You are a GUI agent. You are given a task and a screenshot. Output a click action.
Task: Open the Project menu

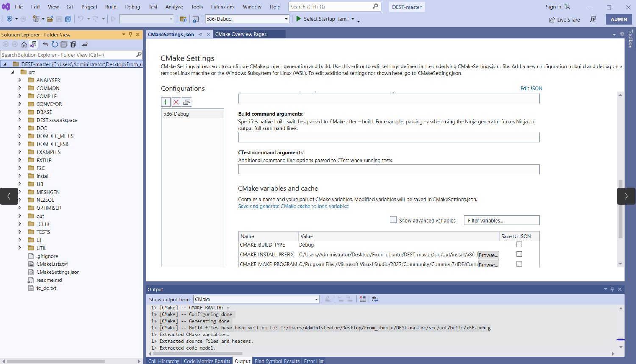click(x=89, y=7)
